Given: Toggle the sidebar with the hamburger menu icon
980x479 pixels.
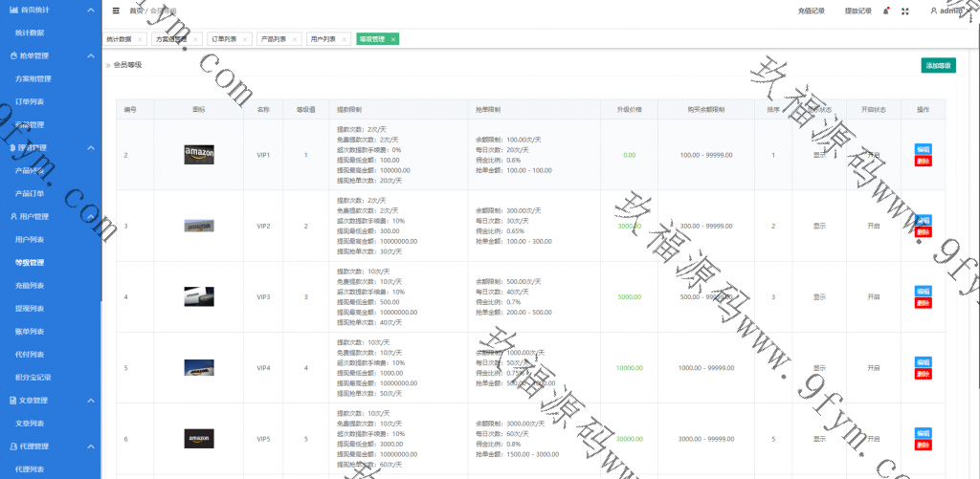Looking at the screenshot, I should pyautogui.click(x=116, y=11).
